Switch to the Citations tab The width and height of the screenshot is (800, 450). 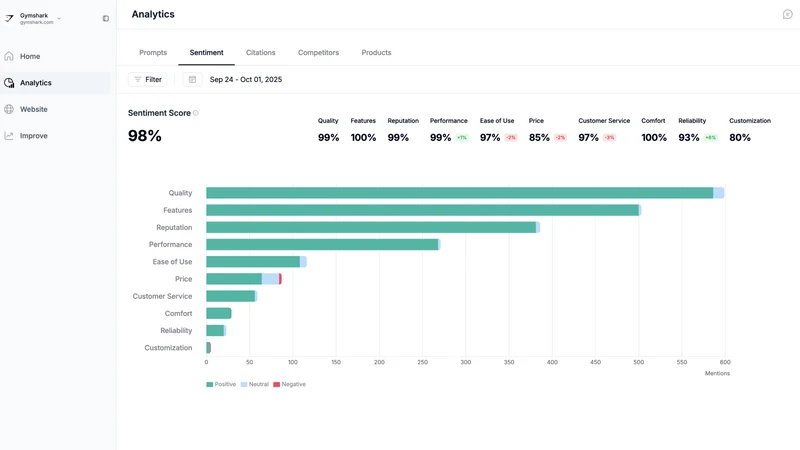pos(260,53)
